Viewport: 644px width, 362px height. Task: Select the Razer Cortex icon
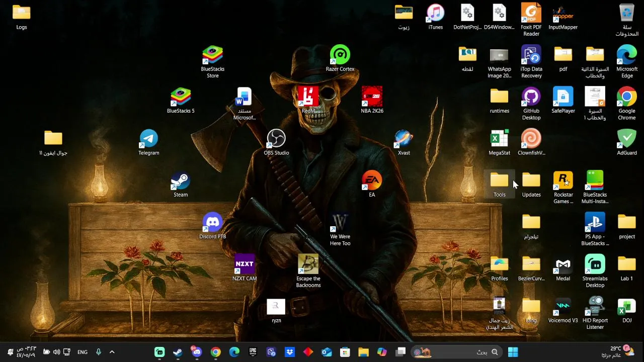[x=340, y=59]
